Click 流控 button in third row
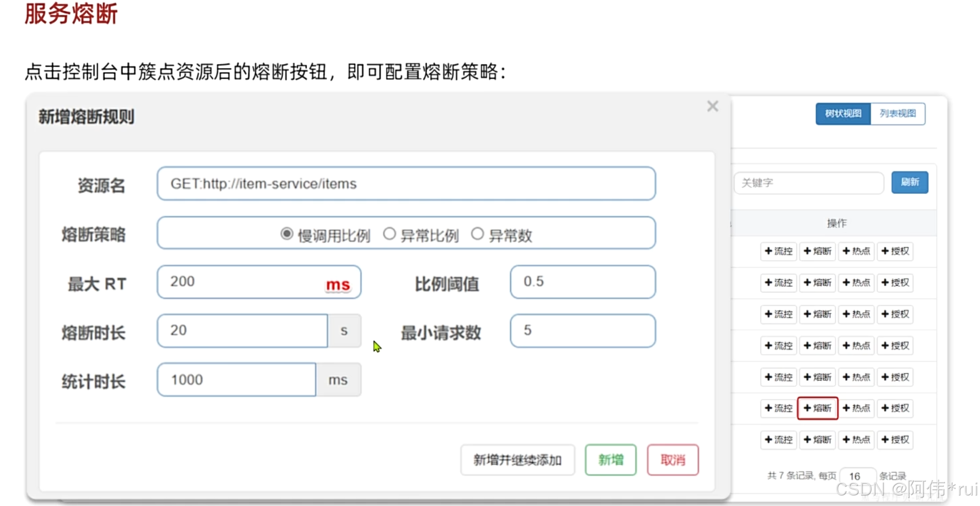 click(x=779, y=314)
